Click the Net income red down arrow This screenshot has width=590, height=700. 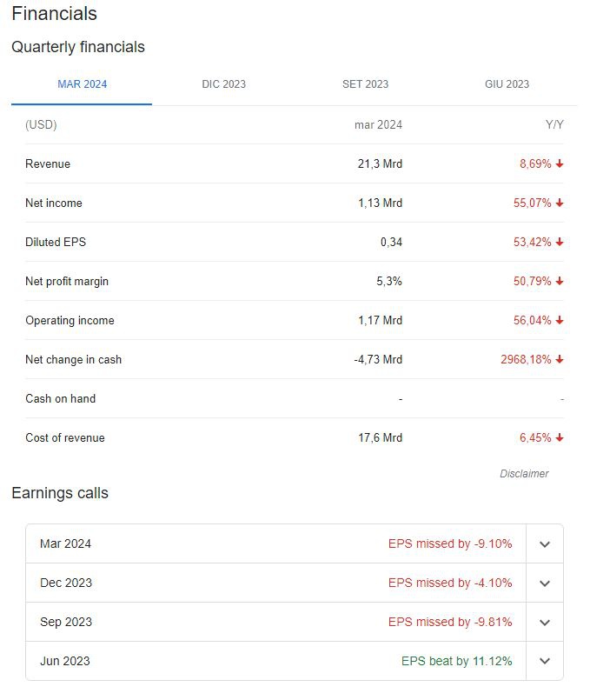pyautogui.click(x=560, y=203)
